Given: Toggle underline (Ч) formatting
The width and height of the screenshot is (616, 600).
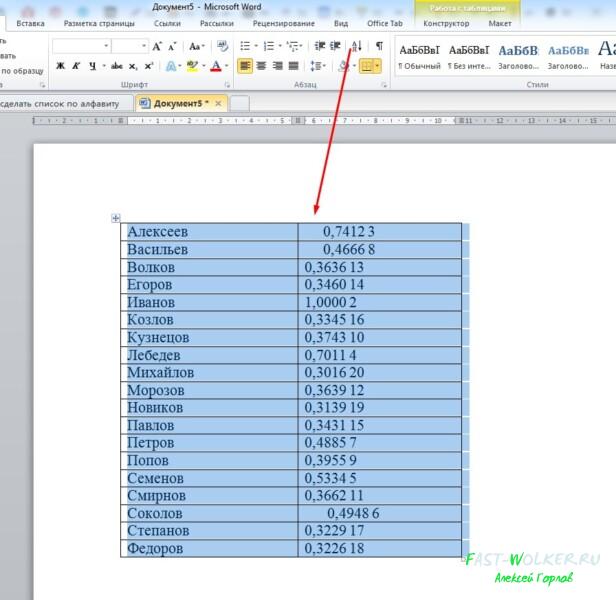Looking at the screenshot, I should (x=92, y=66).
